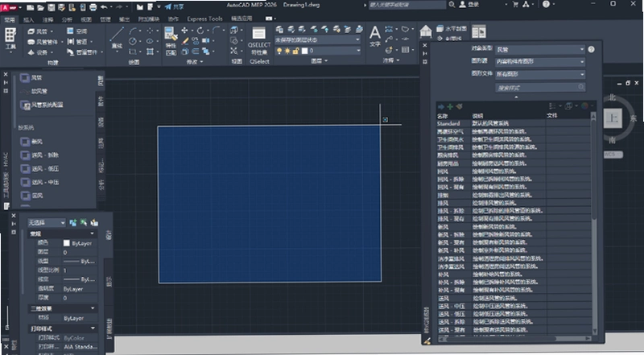Screen dimensions: 644x355
Task: Select the 空间 space tool in ribbon
Action: pos(77,31)
